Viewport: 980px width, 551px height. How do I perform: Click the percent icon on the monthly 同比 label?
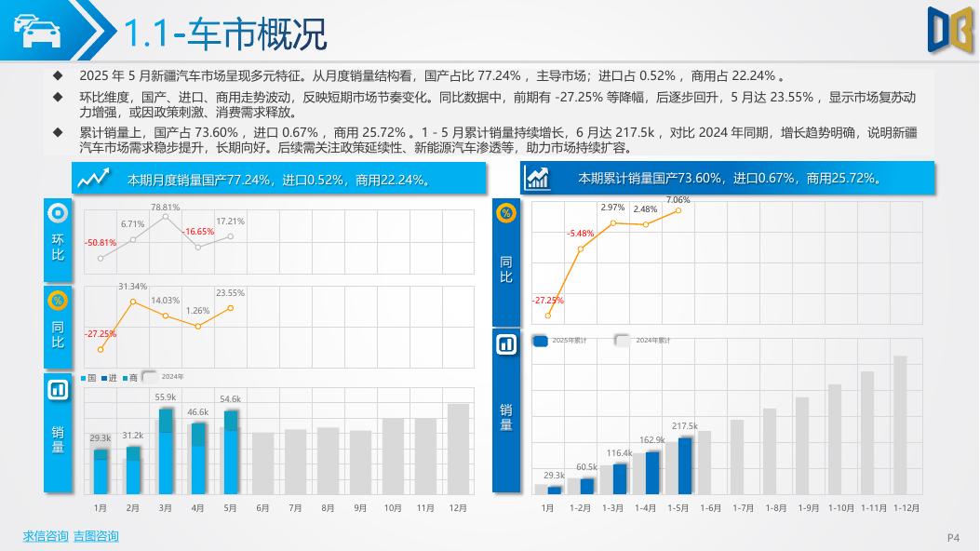[x=58, y=301]
